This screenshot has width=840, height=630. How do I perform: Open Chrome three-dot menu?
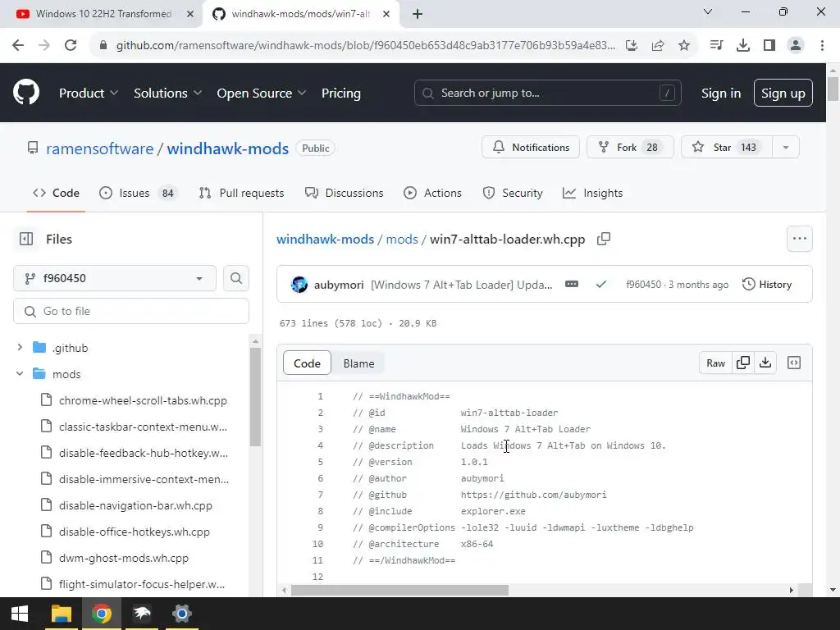822,46
